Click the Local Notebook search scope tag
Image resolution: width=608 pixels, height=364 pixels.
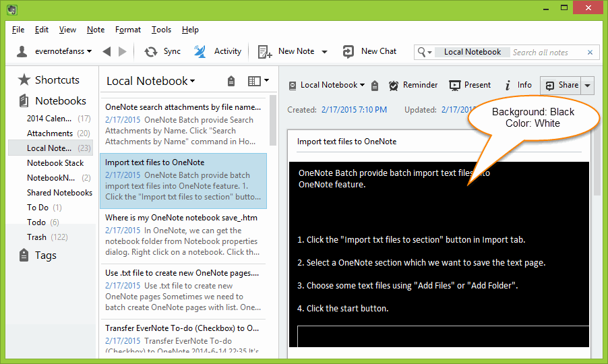click(x=473, y=52)
